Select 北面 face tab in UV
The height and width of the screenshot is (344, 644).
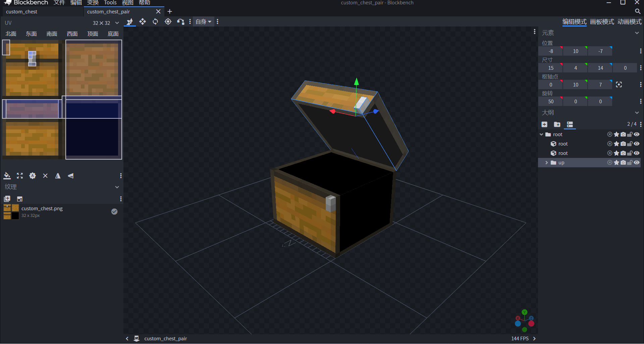(x=11, y=34)
